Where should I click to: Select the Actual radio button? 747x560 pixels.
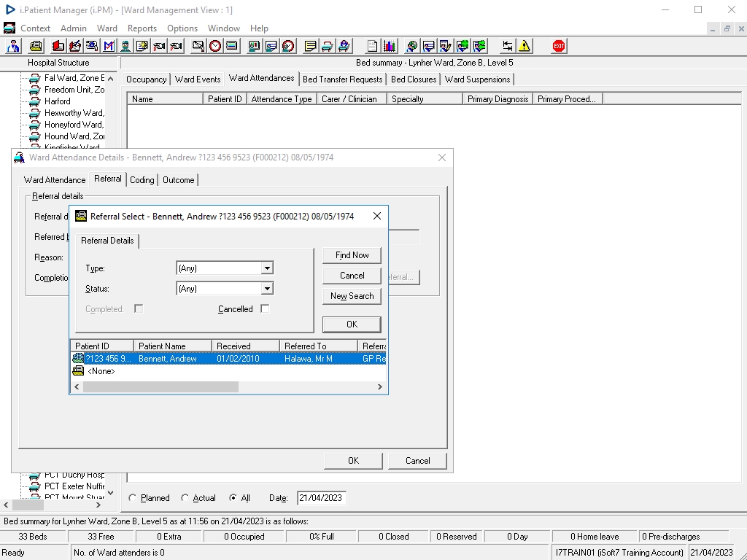tap(185, 498)
